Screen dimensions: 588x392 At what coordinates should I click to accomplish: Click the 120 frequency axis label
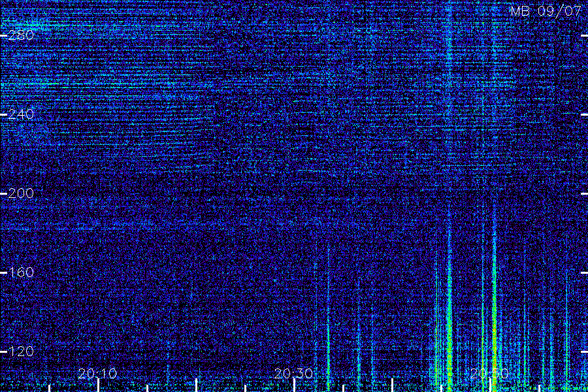click(x=21, y=351)
